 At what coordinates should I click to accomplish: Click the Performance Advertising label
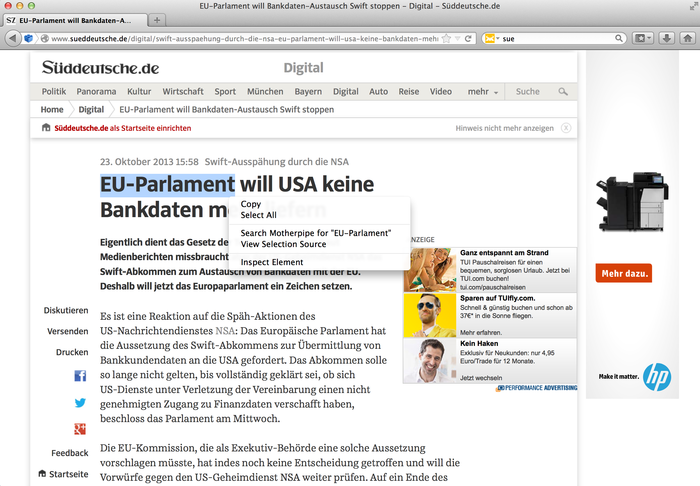537,388
